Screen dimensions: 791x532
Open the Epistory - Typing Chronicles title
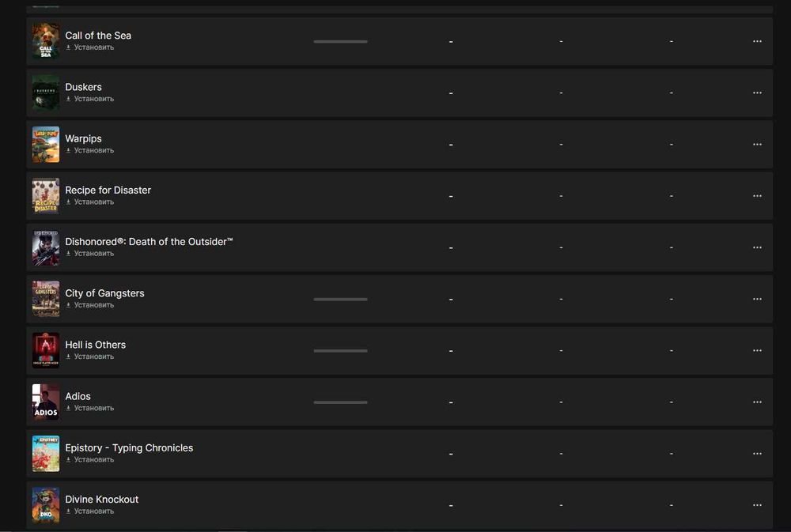click(129, 447)
